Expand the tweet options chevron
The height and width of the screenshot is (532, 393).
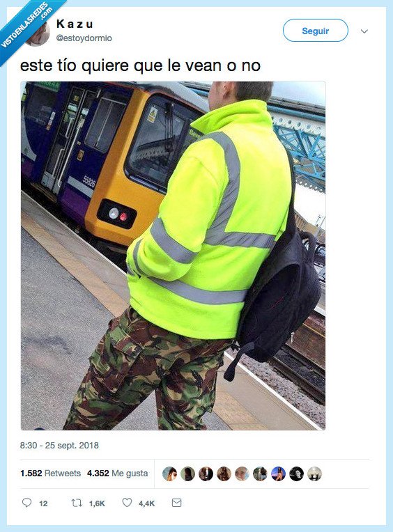[x=364, y=31]
